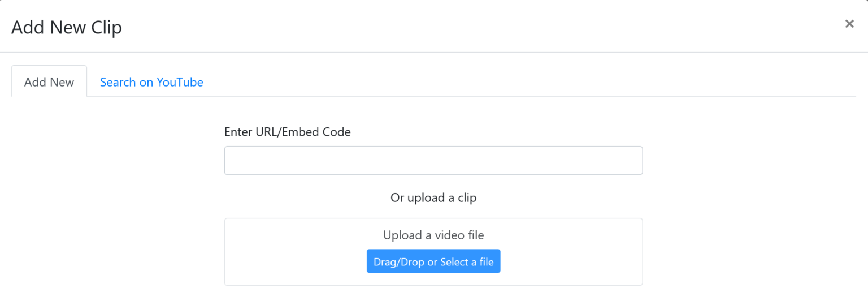Click the URL/Embed Code text field
868x305 pixels.
click(433, 161)
